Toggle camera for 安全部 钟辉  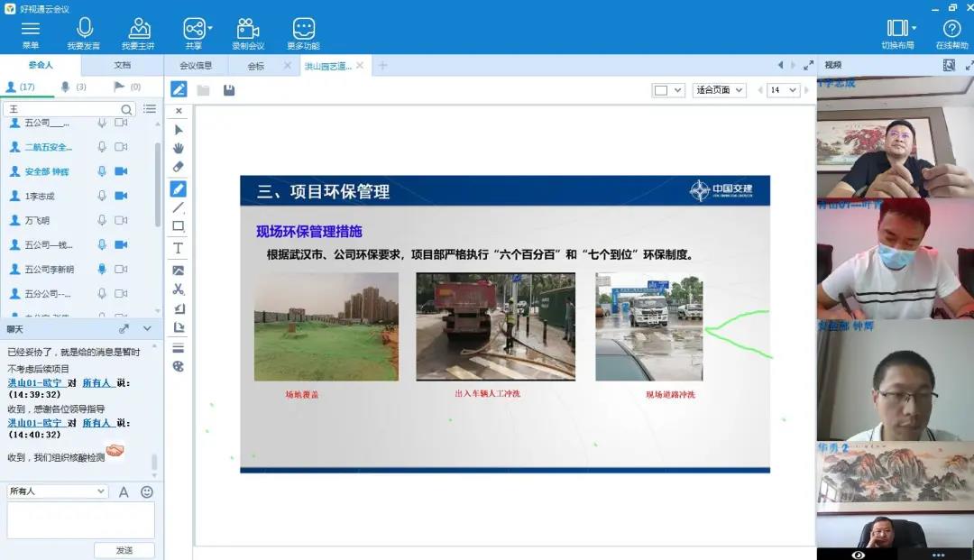(121, 171)
